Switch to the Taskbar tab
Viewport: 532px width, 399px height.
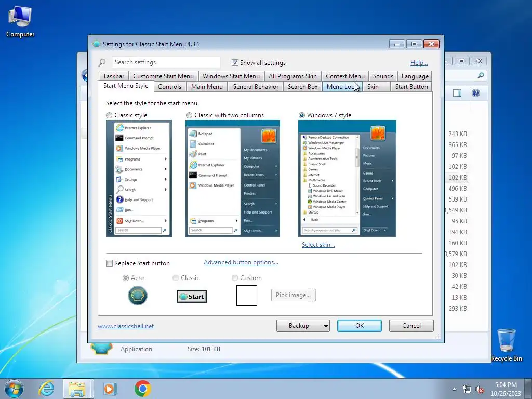[x=114, y=76]
